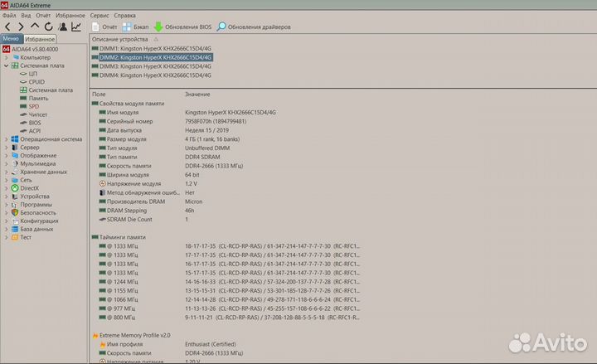This screenshot has height=364, width=597.
Task: Click the Бэкап toolbar button
Action: pyautogui.click(x=135, y=27)
